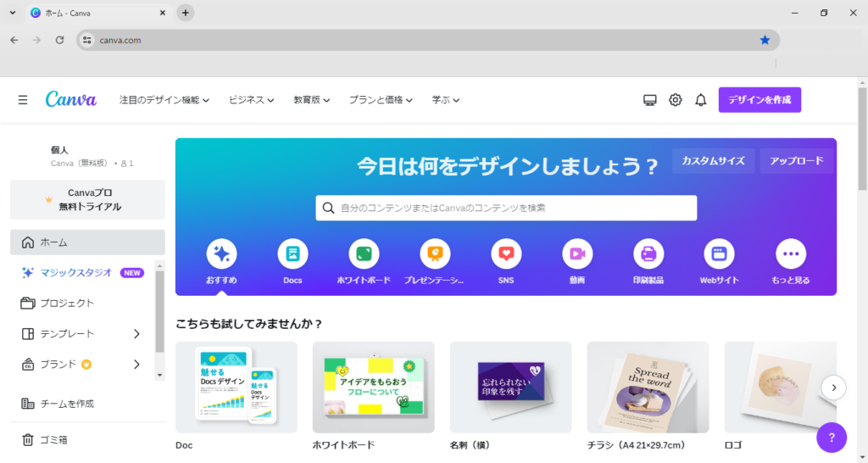The image size is (868, 463).
Task: Open the チラシ template thumbnail
Action: tap(648, 388)
